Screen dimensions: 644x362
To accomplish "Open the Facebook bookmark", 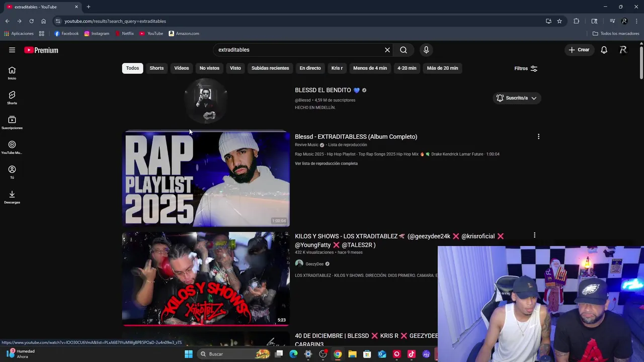I will tap(66, 34).
